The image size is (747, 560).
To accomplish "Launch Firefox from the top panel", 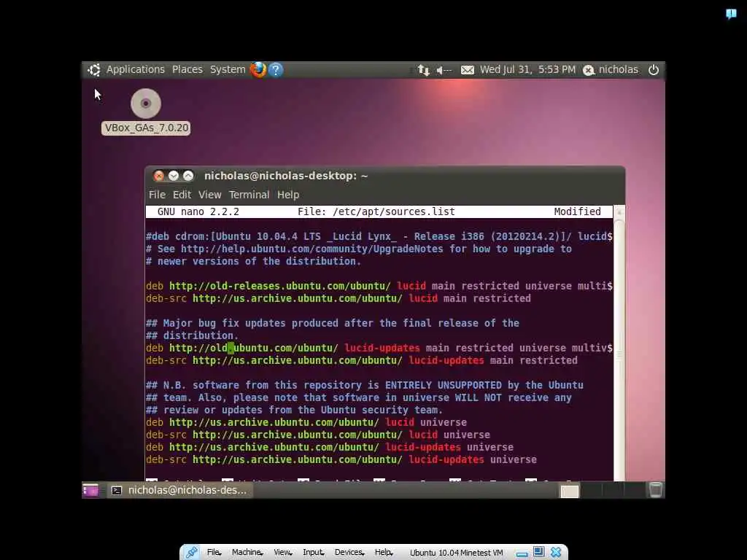I will tap(258, 69).
